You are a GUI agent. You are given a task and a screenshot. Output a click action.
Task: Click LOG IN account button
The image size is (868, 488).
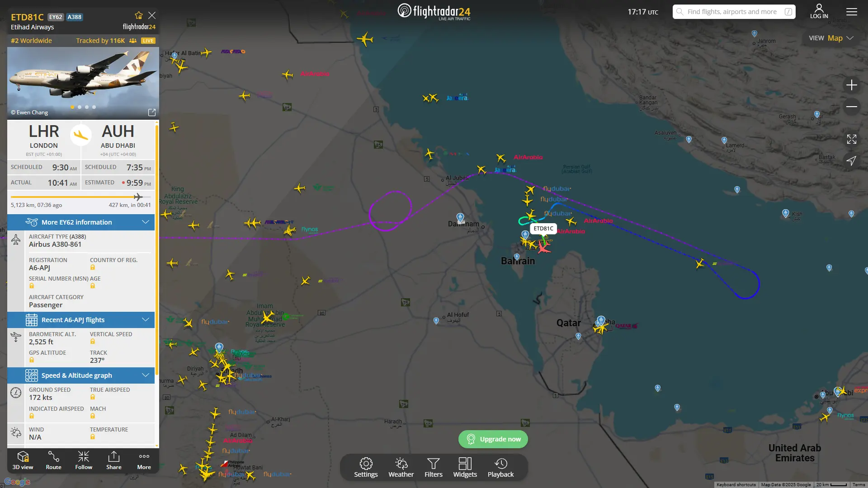(819, 11)
